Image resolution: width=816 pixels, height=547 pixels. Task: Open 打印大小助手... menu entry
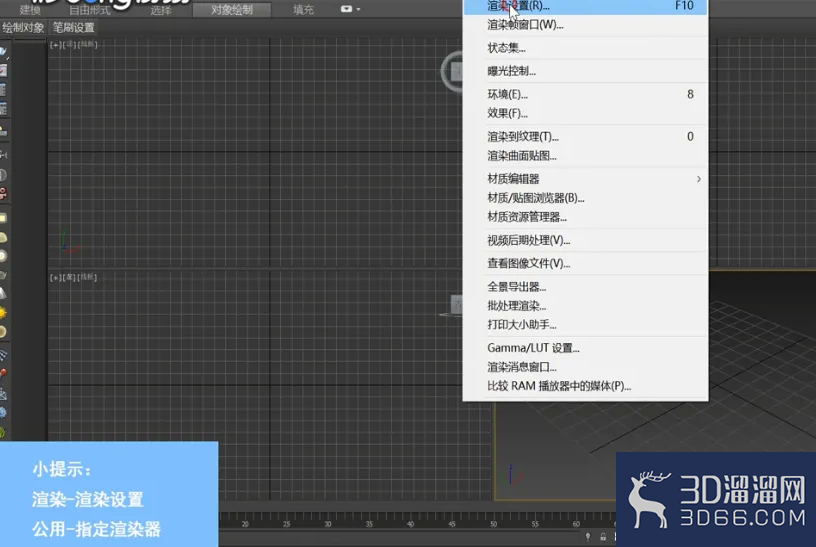pos(585,325)
